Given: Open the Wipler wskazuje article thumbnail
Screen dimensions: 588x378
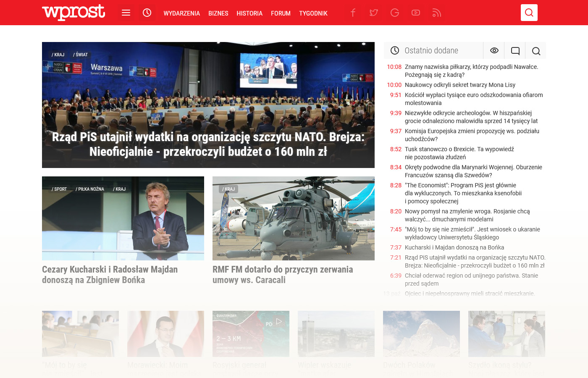Looking at the screenshot, I should pos(336,334).
